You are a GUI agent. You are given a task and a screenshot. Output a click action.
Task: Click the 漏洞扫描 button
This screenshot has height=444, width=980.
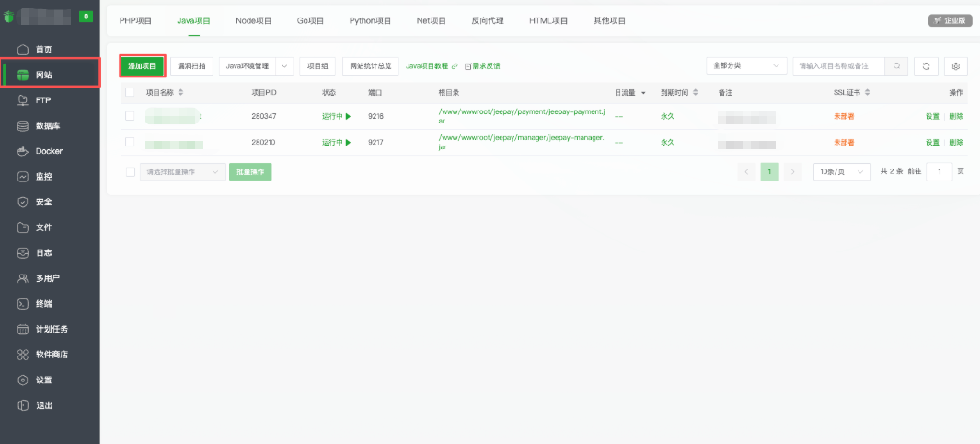point(192,65)
